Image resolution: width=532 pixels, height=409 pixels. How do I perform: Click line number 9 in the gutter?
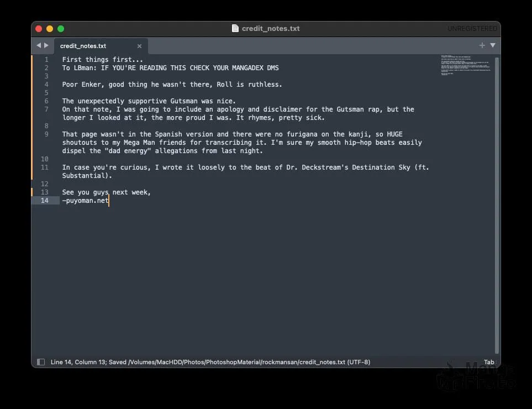tap(46, 134)
